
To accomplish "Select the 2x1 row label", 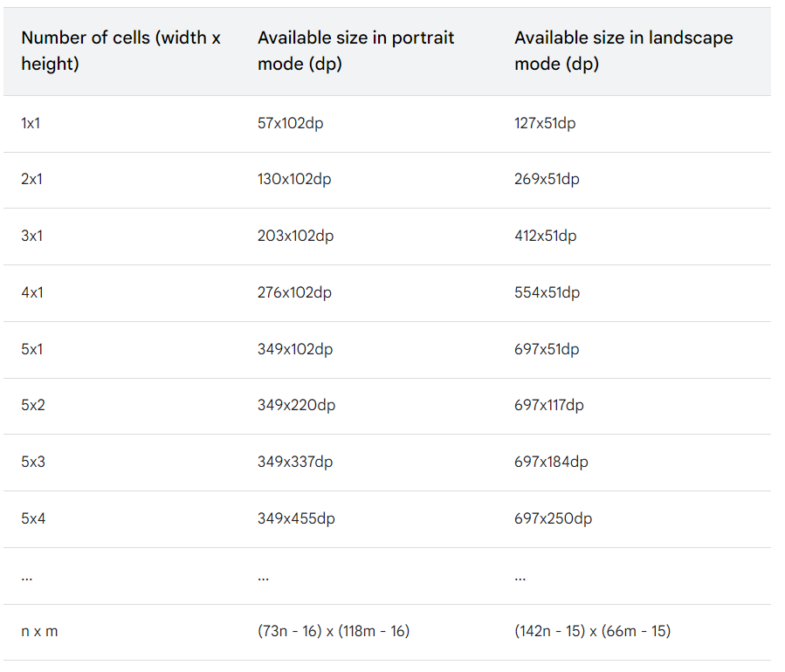I will pos(31,180).
